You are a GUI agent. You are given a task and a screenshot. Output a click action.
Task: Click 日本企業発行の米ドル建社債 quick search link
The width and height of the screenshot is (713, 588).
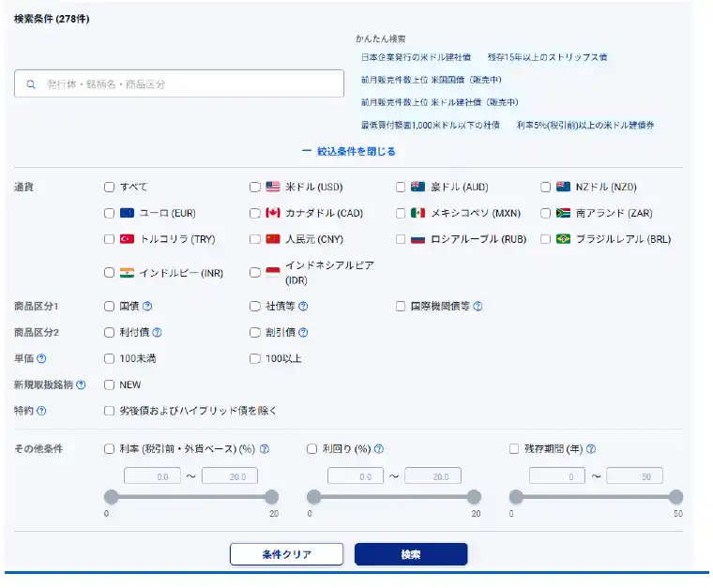point(416,57)
